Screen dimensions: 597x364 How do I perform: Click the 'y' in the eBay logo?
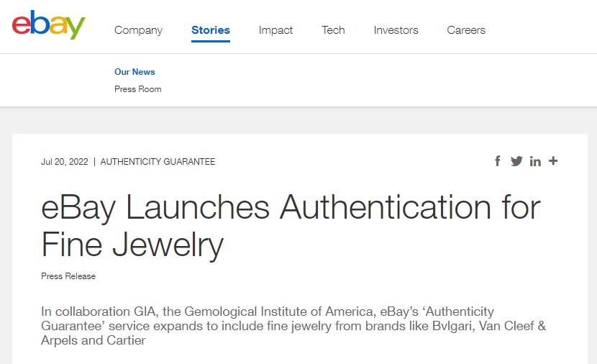click(x=76, y=28)
